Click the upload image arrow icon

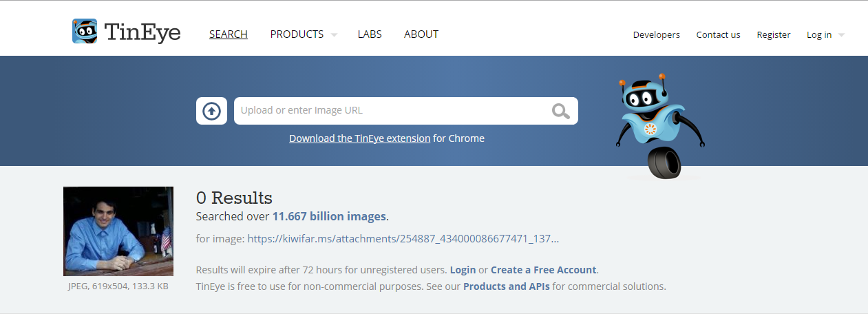(x=211, y=111)
